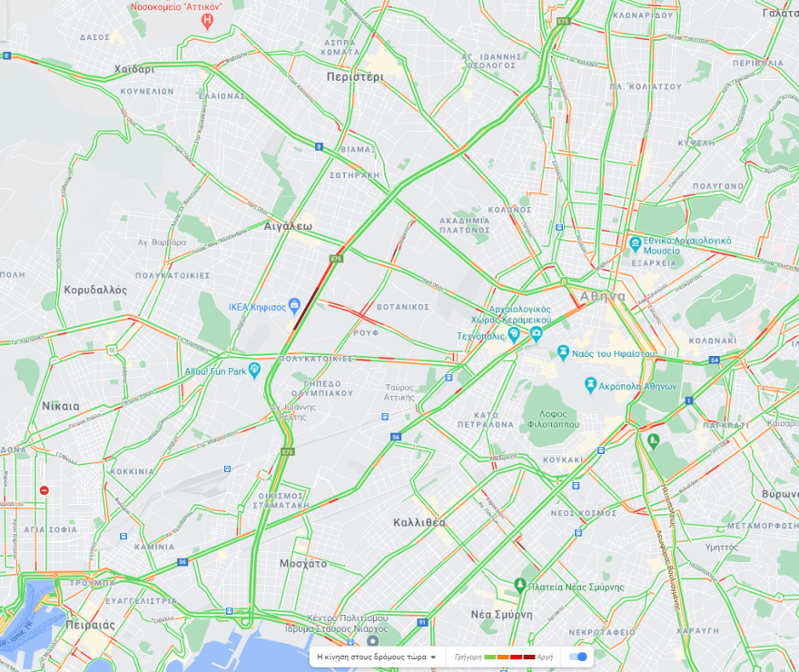Viewport: 799px width, 672px height.
Task: Select the Εθνικό Αρχαιολογικό Μουσείο pin
Action: pyautogui.click(x=635, y=244)
